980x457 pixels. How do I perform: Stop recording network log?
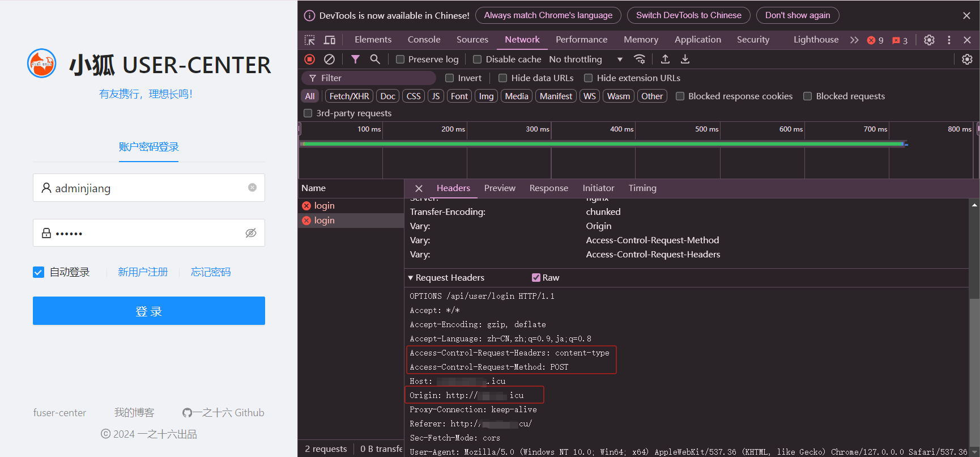[309, 59]
